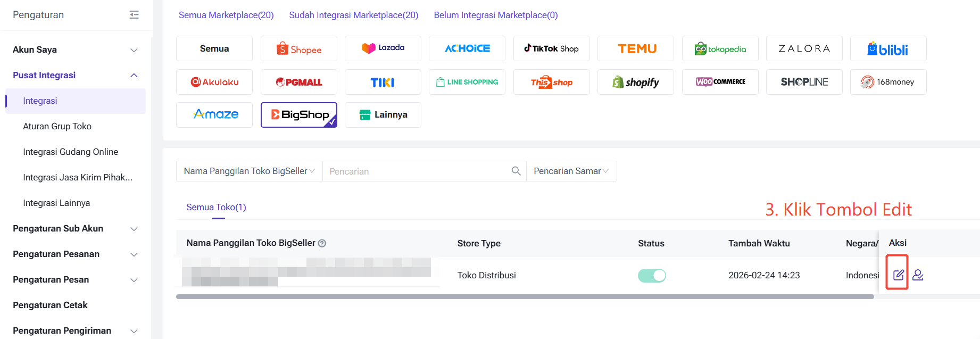
Task: Open Nama Panggilan Toko BigSeller dropdown
Action: coord(249,171)
